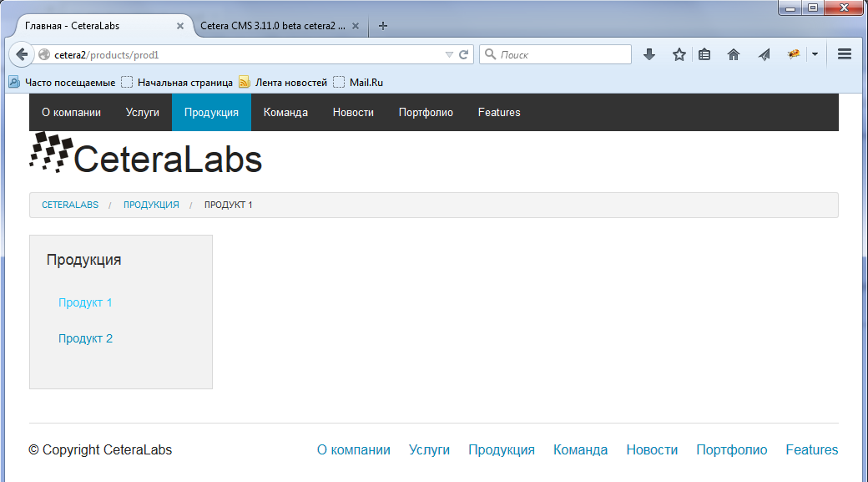
Task: Open the hamburger menu icon
Action: 844,54
